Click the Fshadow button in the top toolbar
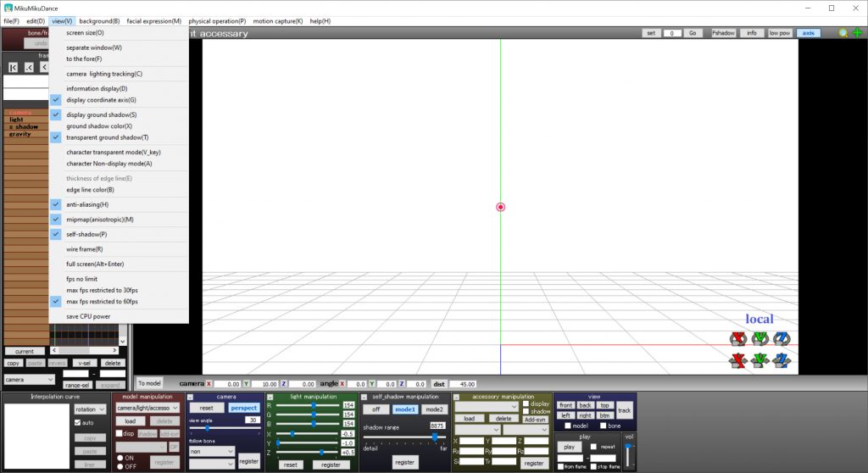The image size is (868, 473). point(723,33)
